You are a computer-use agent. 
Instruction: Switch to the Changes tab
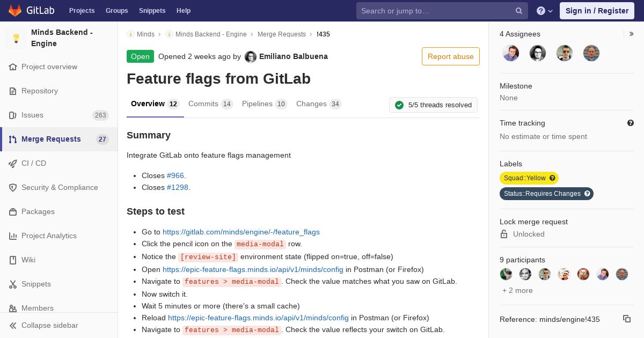311,104
